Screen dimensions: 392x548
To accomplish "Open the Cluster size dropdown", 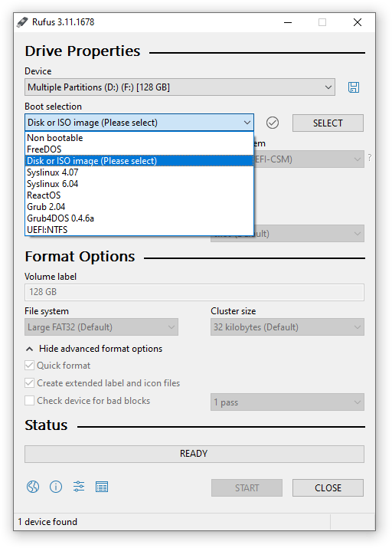I will click(x=287, y=327).
